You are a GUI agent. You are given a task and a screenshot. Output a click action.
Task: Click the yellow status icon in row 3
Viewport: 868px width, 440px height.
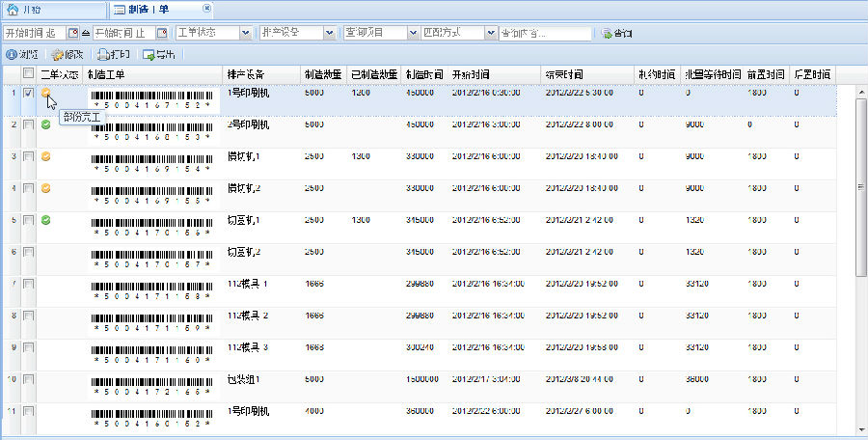point(46,156)
